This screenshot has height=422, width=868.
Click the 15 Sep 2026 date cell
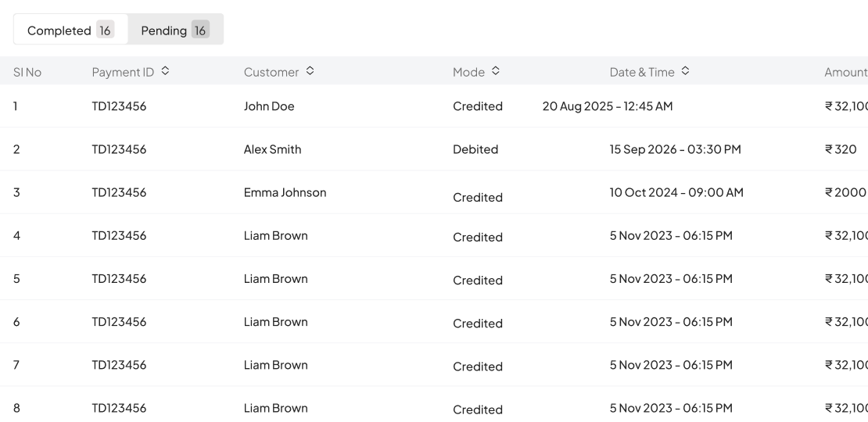tap(675, 149)
